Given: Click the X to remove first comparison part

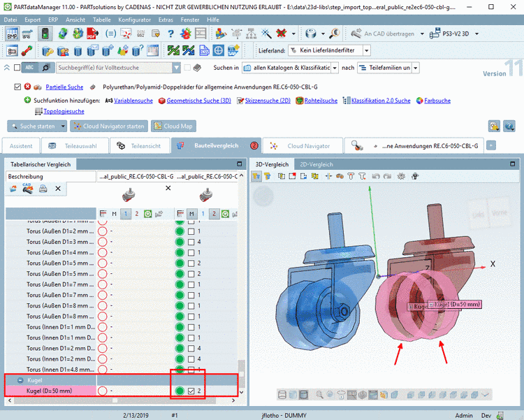Looking at the screenshot, I should click(168, 189).
